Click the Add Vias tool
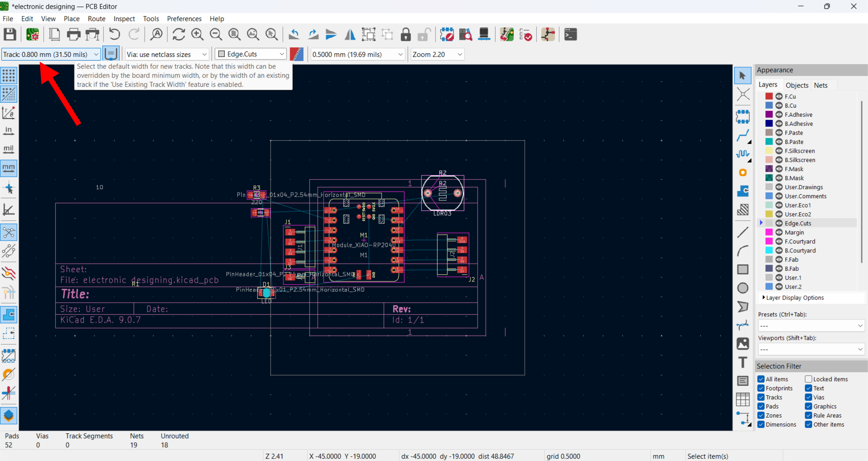 pos(743,173)
